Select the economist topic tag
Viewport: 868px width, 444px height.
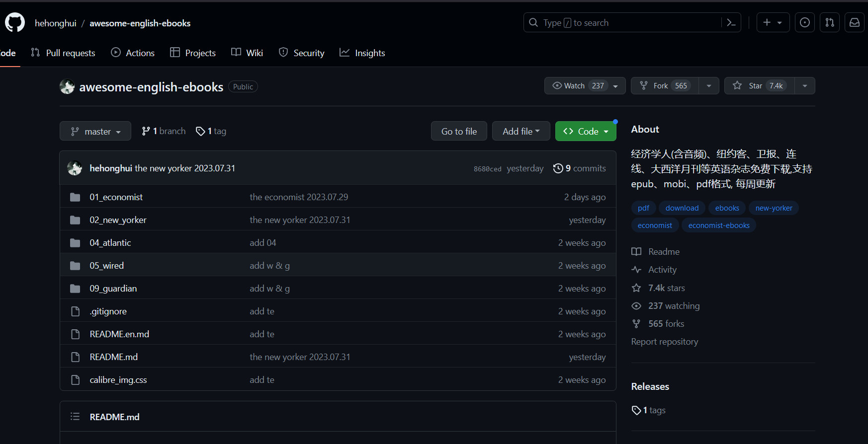click(x=655, y=225)
